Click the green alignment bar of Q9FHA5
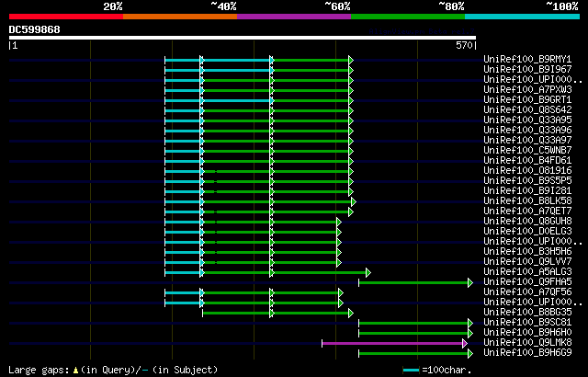Viewport: 588px width, 377px height. [413, 282]
